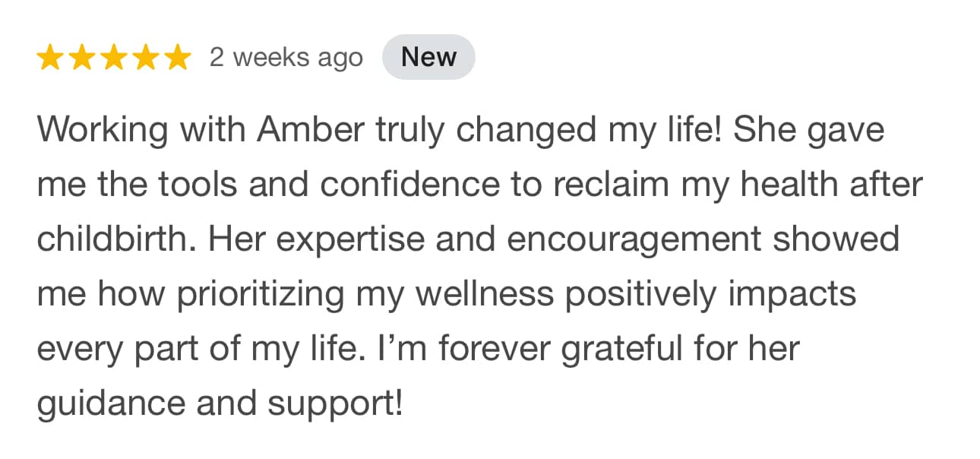980x459 pixels.
Task: Click the name "Amber" in the review
Action: click(x=311, y=130)
